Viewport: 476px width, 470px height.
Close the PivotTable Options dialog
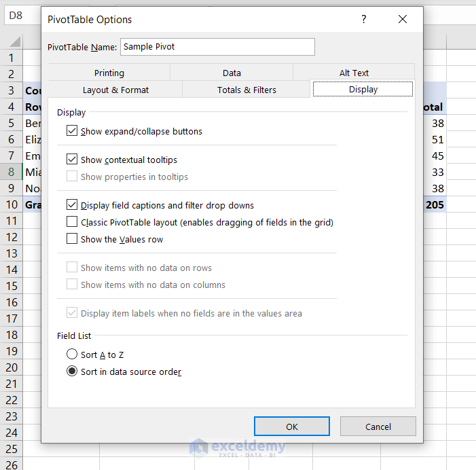(x=403, y=20)
